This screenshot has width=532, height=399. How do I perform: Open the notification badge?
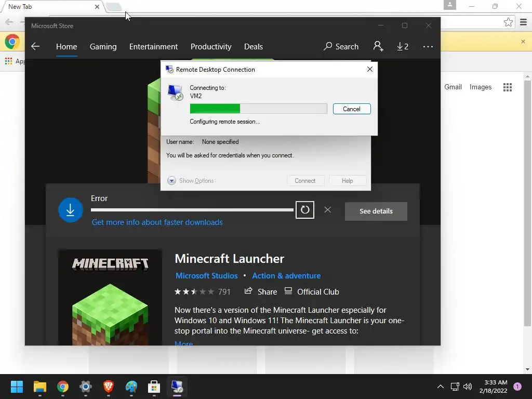click(517, 386)
